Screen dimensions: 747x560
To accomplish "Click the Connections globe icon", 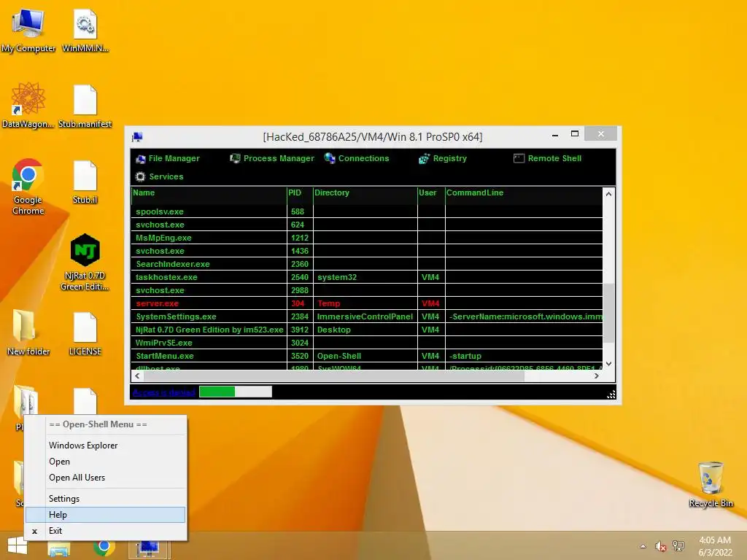I will [x=330, y=158].
